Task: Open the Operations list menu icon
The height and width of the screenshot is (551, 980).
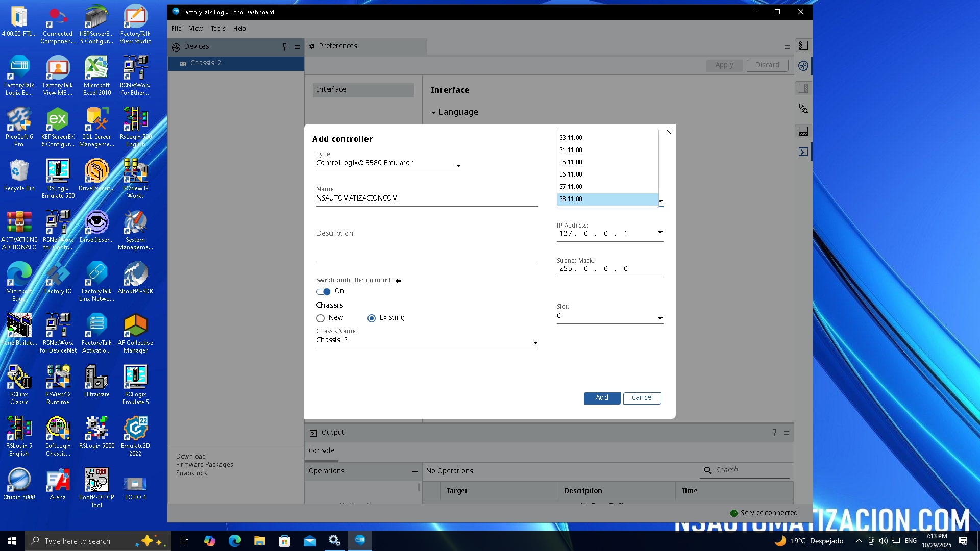Action: point(415,471)
